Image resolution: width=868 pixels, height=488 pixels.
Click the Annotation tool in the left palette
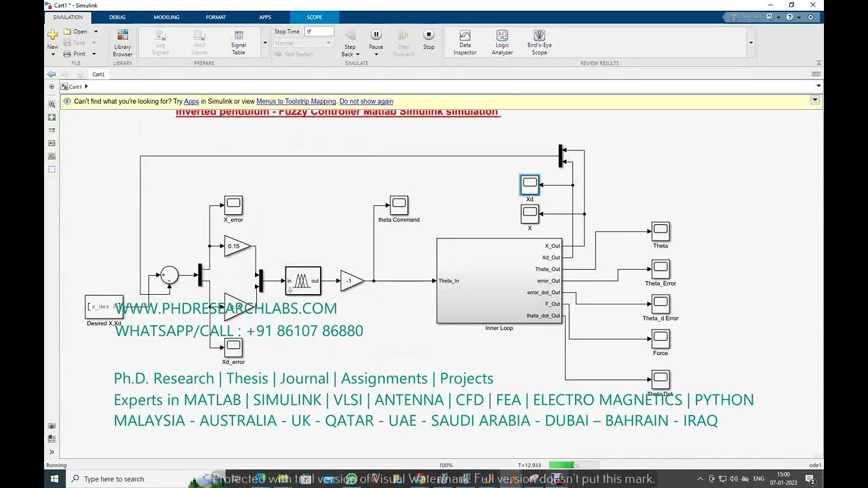click(x=52, y=143)
